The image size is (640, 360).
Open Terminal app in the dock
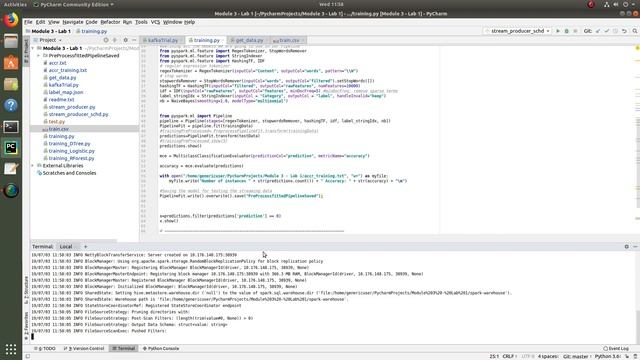(x=11, y=127)
